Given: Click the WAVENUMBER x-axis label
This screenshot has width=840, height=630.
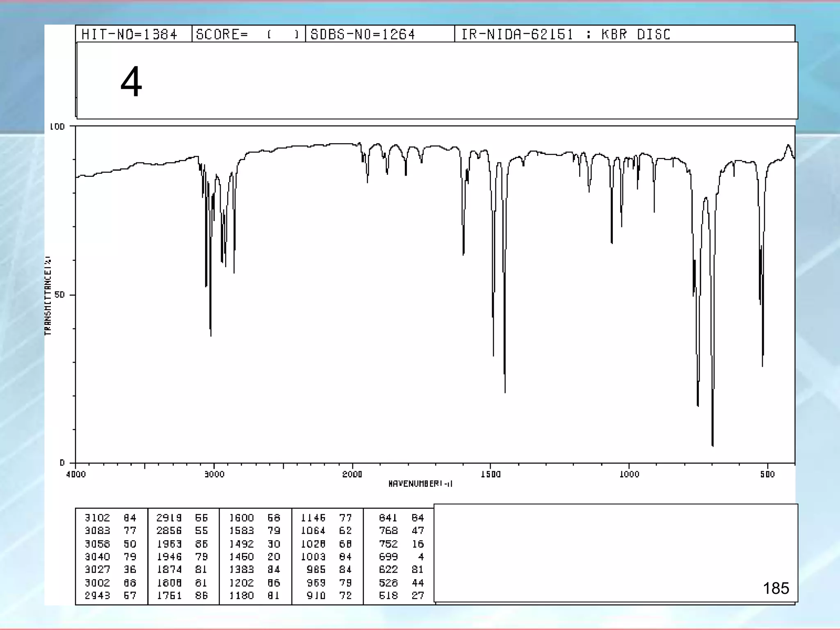Looking at the screenshot, I should click(420, 484).
